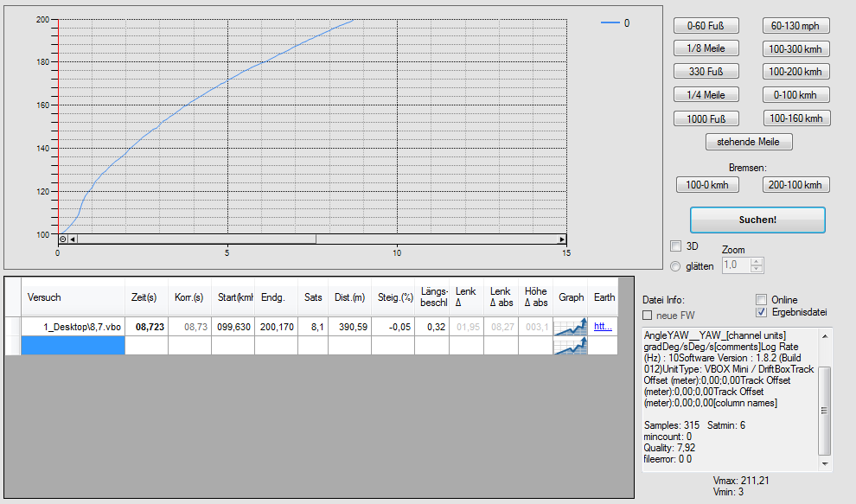Uncheck the Ergebnisdatei checkbox
This screenshot has height=504, width=856.
coord(762,312)
